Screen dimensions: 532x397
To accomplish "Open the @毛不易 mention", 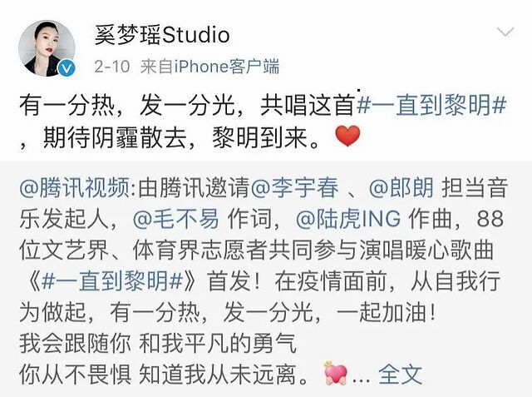I will tap(175, 219).
